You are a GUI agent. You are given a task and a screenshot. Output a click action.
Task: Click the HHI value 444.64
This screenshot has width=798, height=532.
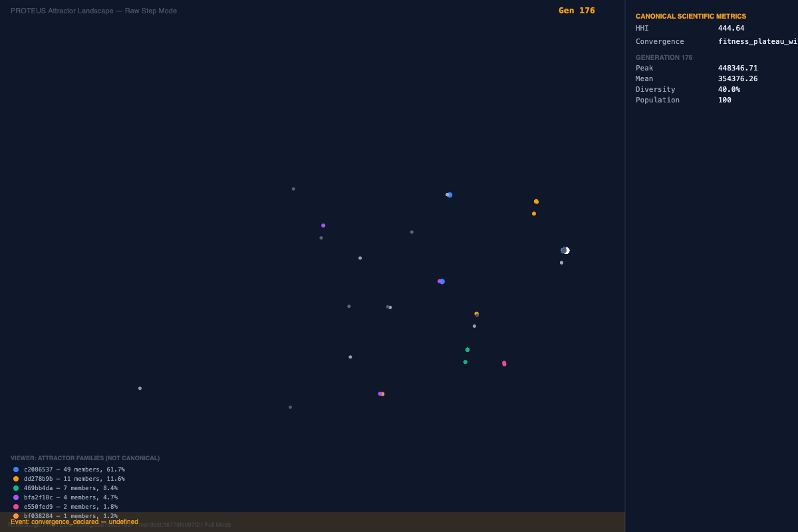tap(731, 28)
